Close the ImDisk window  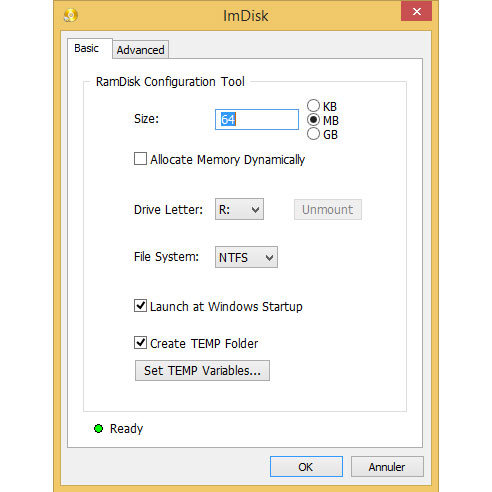click(x=416, y=12)
